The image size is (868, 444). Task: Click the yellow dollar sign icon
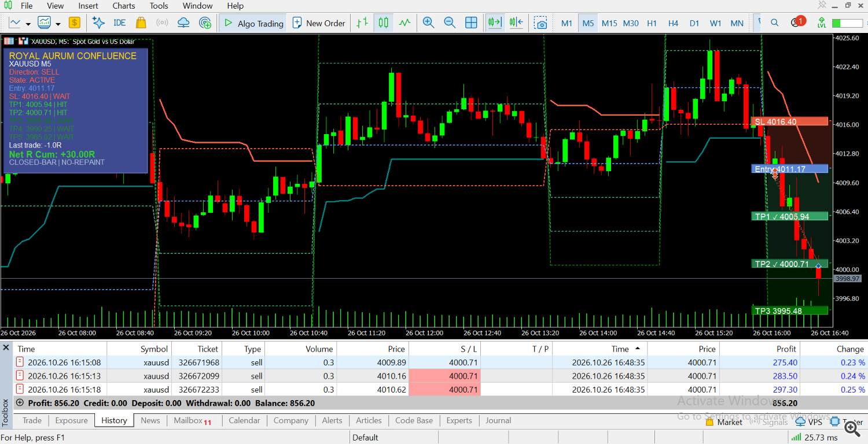coord(74,23)
